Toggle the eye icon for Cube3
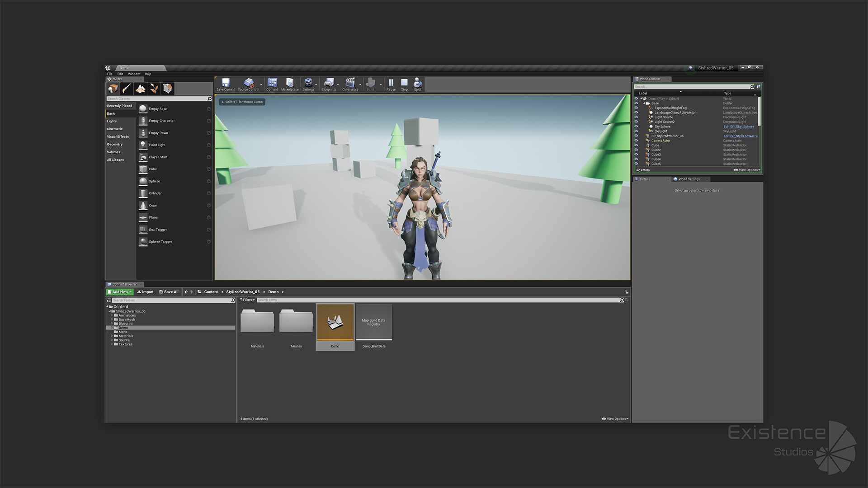Image resolution: width=868 pixels, height=488 pixels. click(x=636, y=155)
